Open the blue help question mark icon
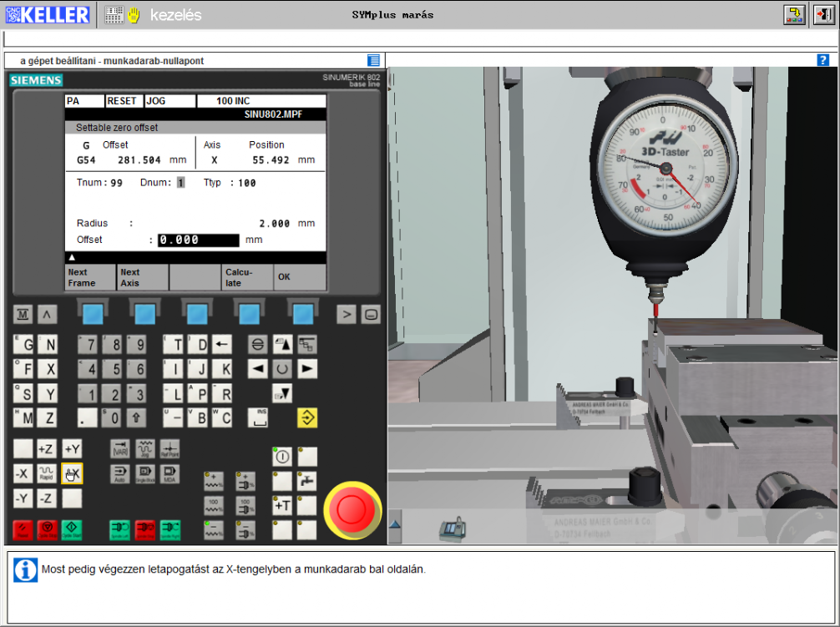Viewport: 840px width, 627px height. 822,60
